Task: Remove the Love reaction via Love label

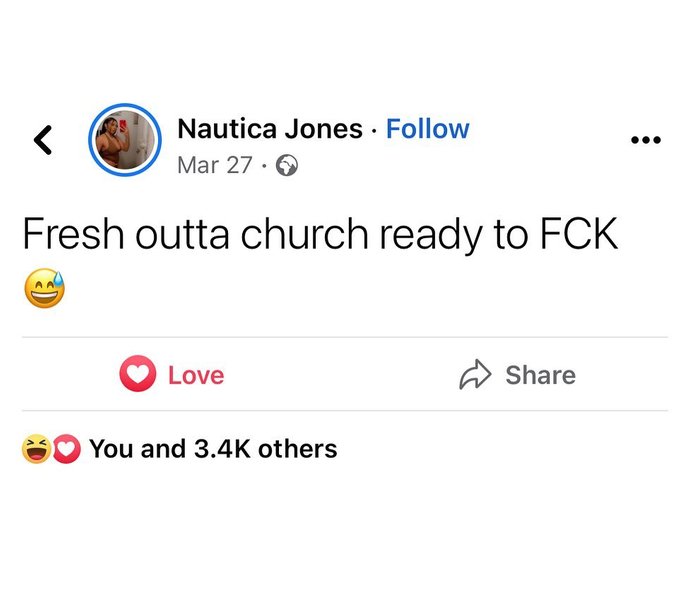Action: (x=196, y=375)
